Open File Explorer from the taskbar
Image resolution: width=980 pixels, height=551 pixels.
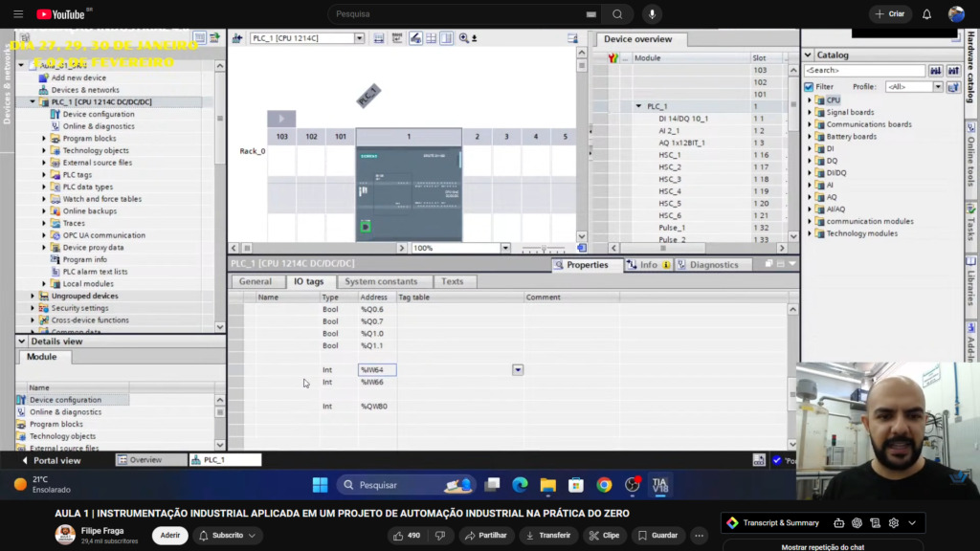point(548,485)
